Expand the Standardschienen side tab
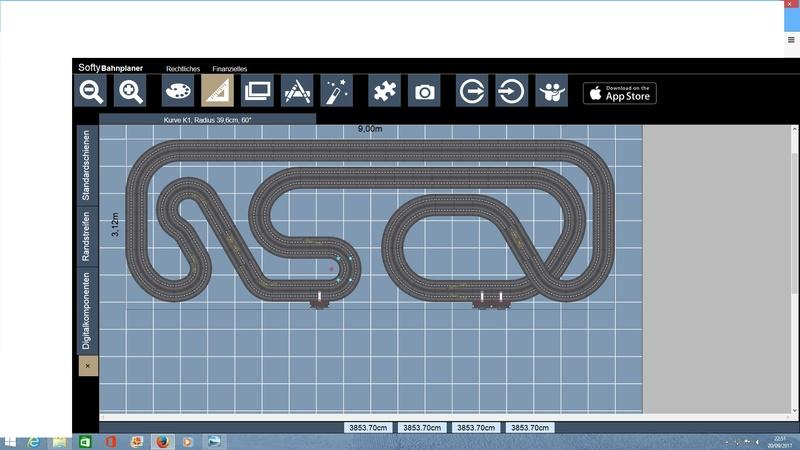Viewport: 800px width, 450px height. 87,165
